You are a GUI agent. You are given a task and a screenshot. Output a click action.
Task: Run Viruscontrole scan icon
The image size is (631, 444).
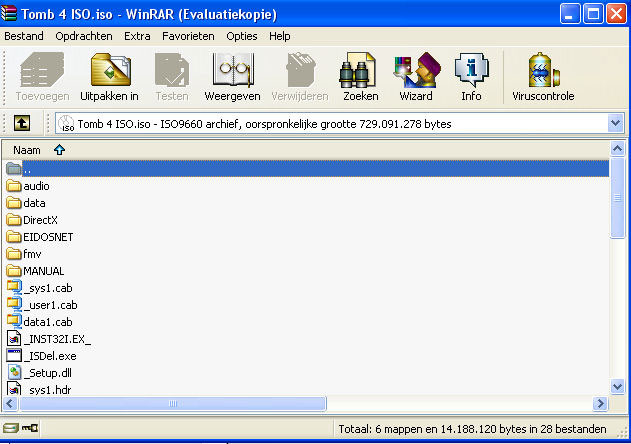(544, 70)
